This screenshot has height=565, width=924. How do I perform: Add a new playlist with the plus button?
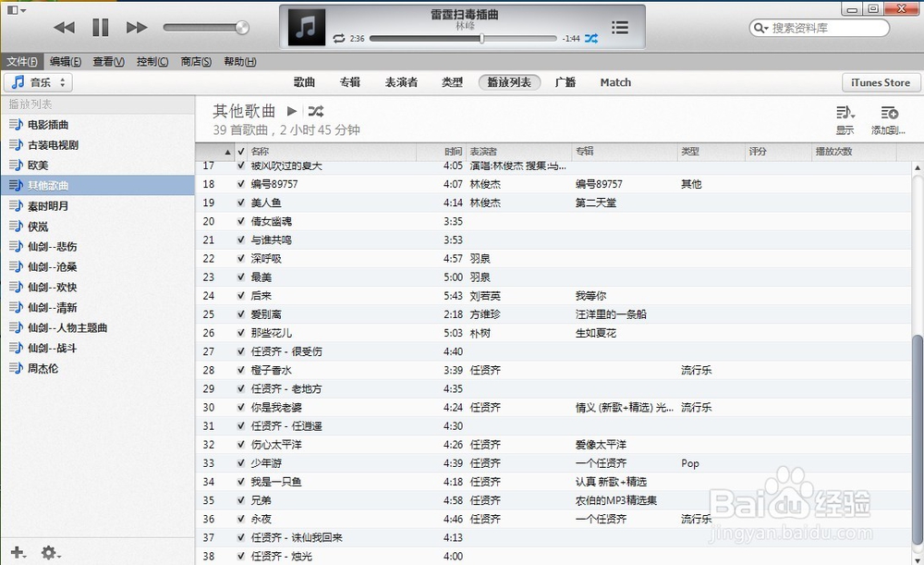[x=18, y=553]
